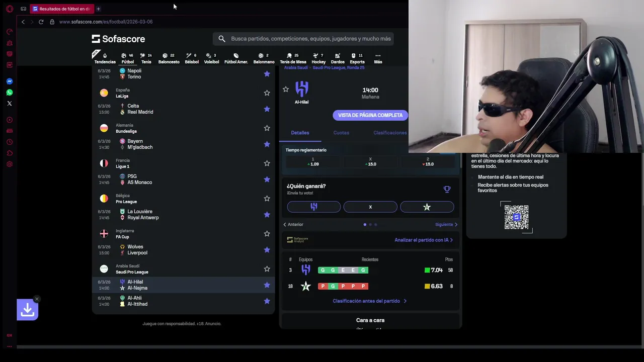
Task: Open the Settings gear in Opera sidebar
Action: pos(9,164)
